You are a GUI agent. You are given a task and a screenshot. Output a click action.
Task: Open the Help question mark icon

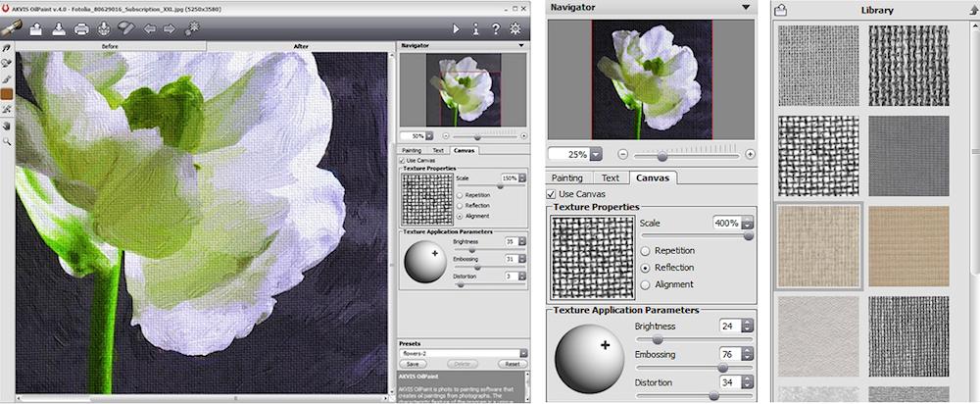point(496,28)
